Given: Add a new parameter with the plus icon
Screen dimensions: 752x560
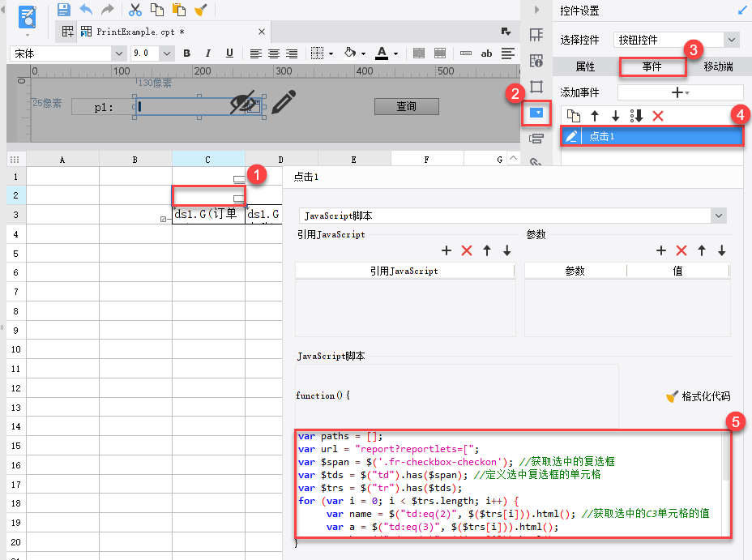Looking at the screenshot, I should point(661,250).
